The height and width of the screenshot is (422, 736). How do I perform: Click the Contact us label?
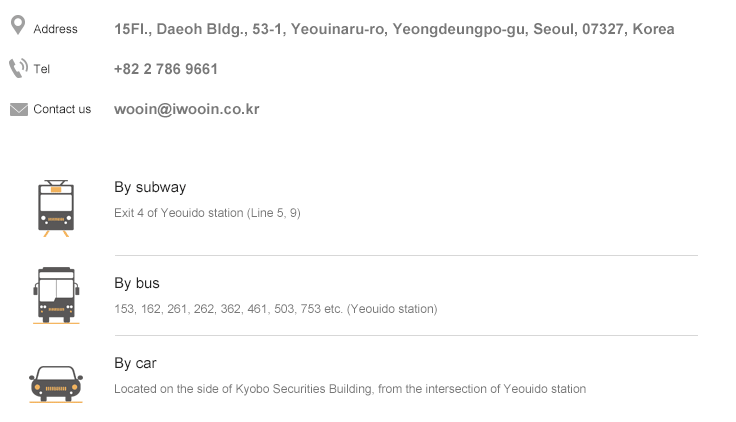pos(62,109)
